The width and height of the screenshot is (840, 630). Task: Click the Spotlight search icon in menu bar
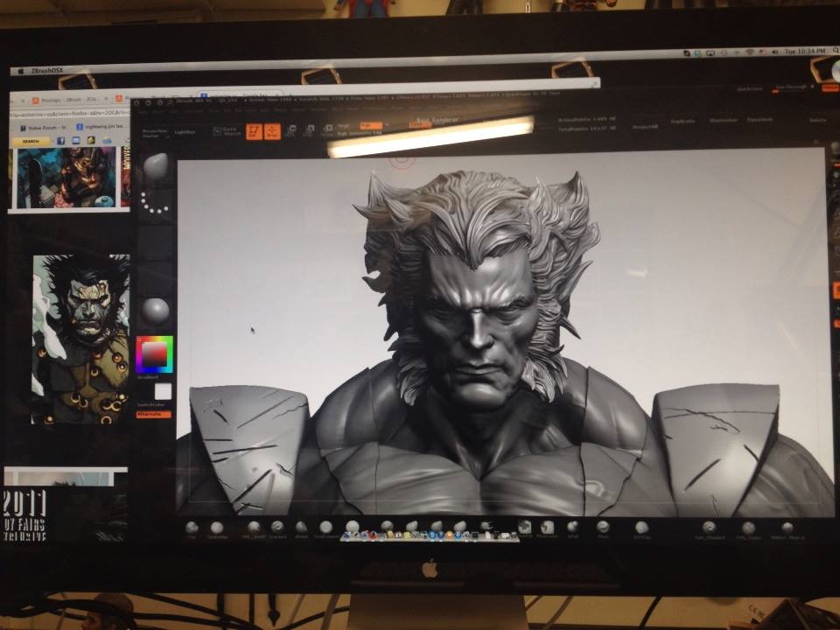point(835,51)
